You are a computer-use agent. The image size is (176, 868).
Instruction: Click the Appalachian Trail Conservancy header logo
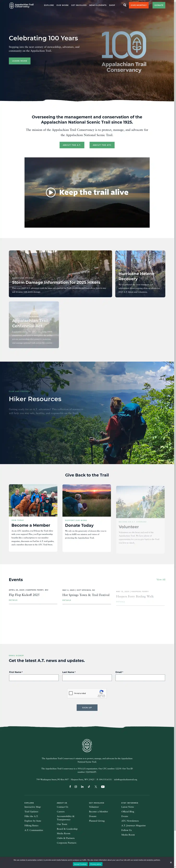[22, 5]
